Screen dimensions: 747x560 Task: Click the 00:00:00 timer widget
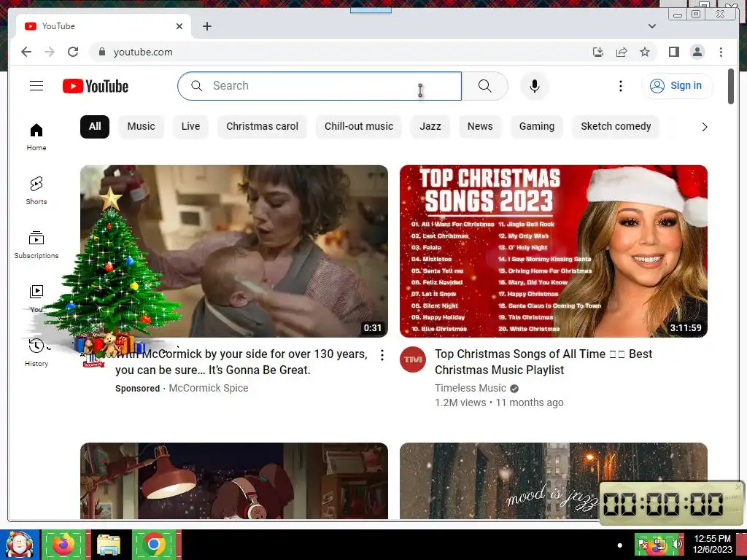click(671, 503)
